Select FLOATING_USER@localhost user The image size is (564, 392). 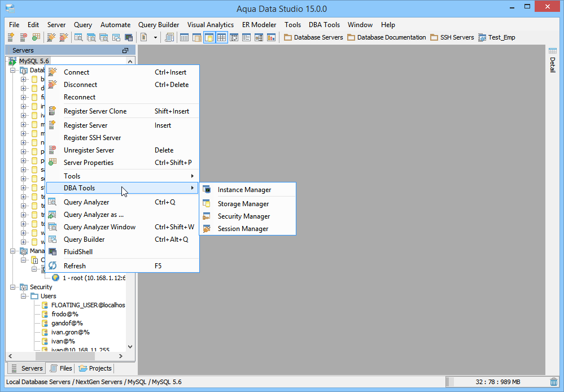coord(88,305)
